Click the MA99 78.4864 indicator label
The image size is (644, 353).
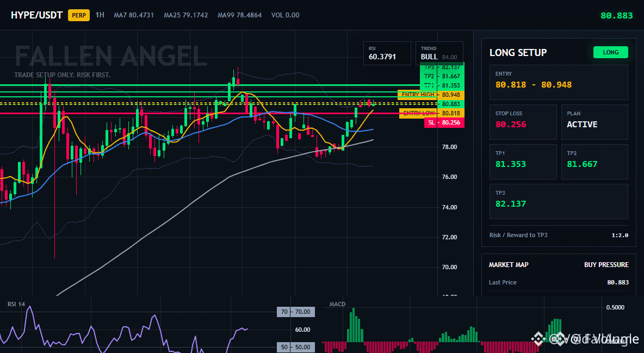coord(239,15)
